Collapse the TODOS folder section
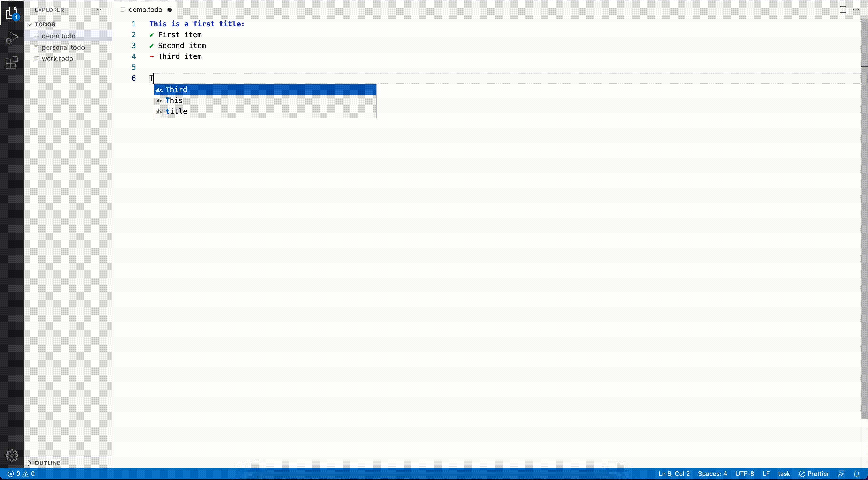Viewport: 868px width, 480px height. (x=30, y=24)
